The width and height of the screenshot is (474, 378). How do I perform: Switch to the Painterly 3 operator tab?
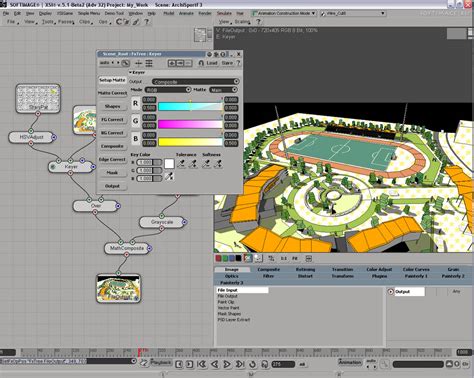(232, 283)
